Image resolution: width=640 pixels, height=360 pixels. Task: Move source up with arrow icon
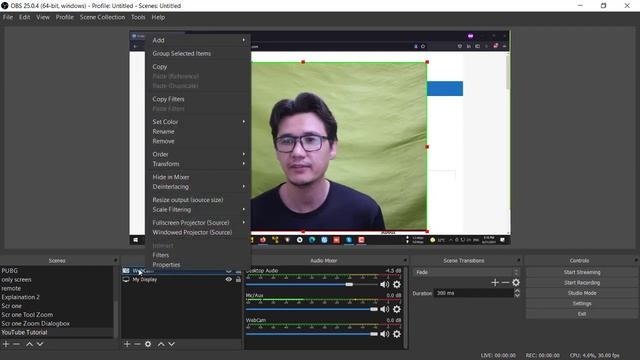161,344
